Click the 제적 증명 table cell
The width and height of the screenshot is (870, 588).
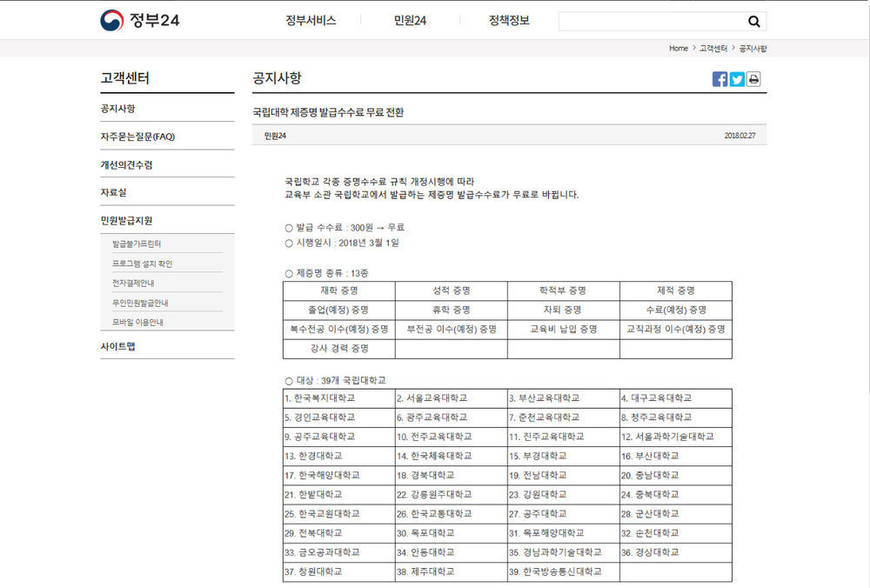pyautogui.click(x=676, y=291)
